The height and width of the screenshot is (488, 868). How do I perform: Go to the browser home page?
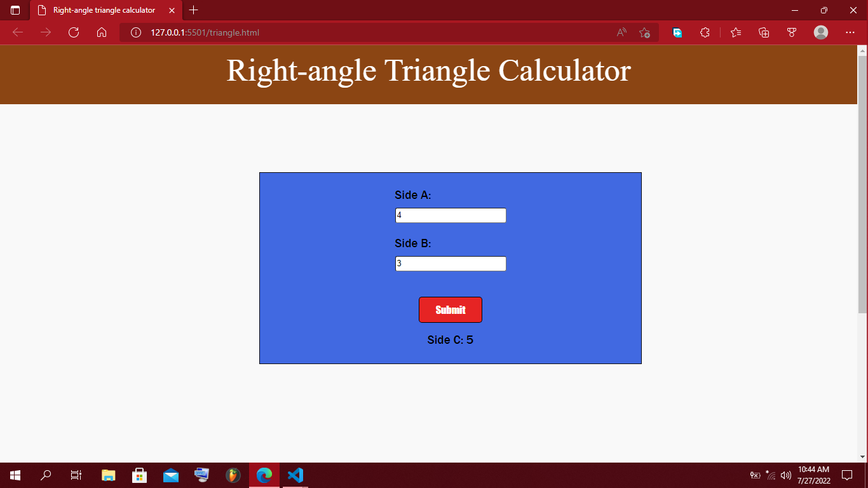(102, 32)
